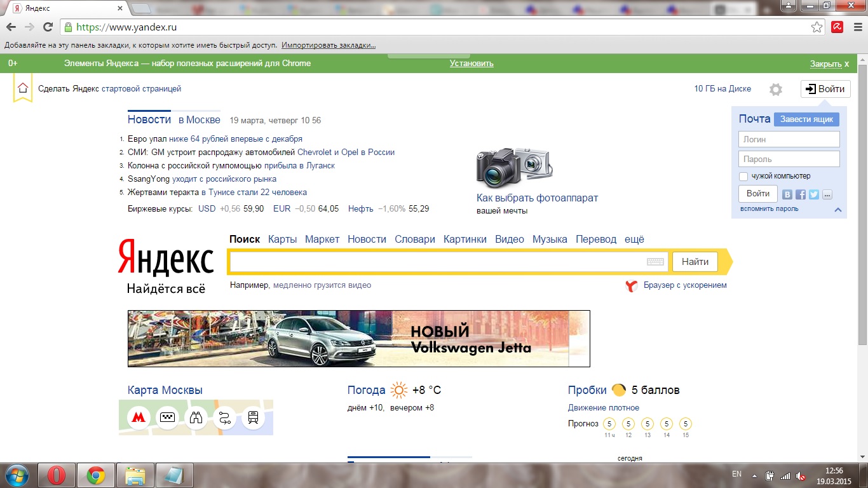Image resolution: width=868 pixels, height=488 pixels.
Task: Switch news to в Москве tab
Action: point(200,120)
